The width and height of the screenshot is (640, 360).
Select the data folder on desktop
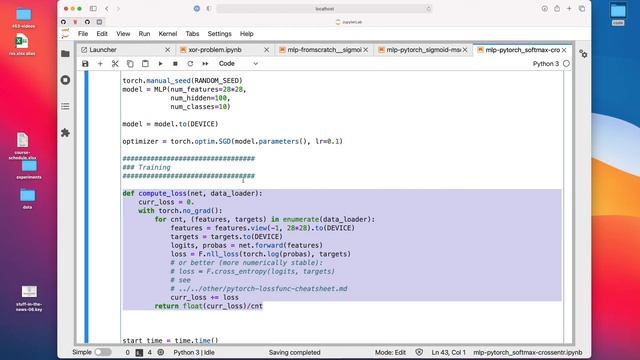click(x=27, y=199)
